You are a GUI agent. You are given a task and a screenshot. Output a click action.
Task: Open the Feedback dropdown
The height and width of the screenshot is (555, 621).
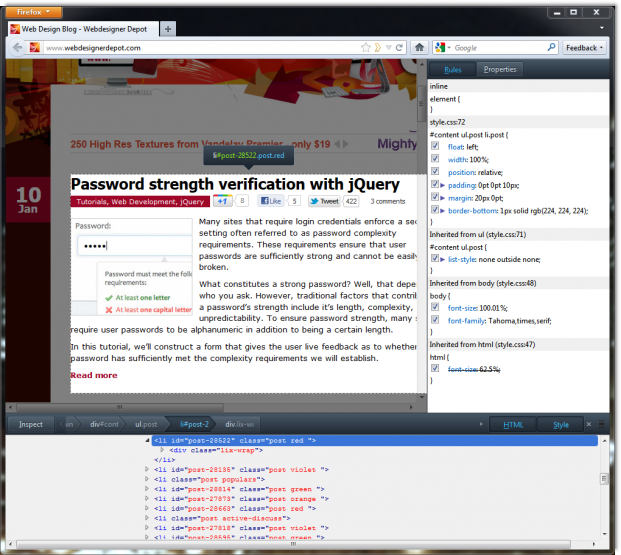(585, 48)
